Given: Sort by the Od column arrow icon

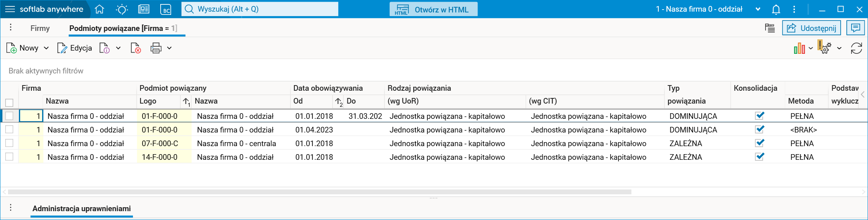Looking at the screenshot, I should tap(339, 102).
